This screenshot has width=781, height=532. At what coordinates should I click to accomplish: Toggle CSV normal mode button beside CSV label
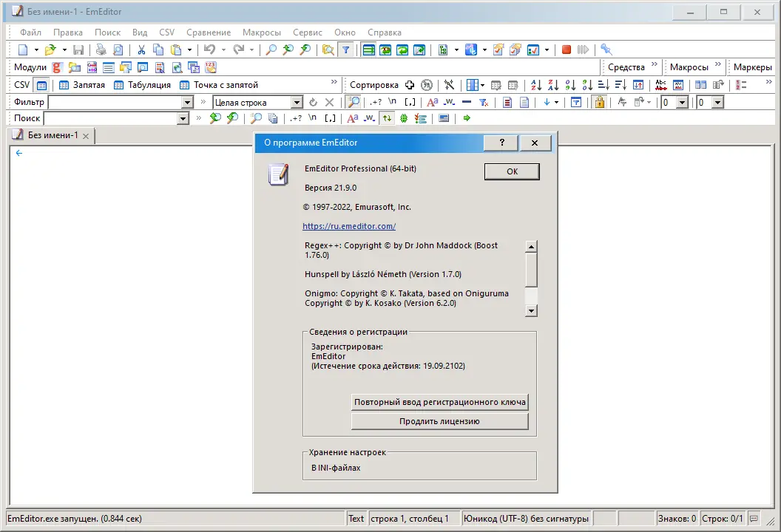(x=42, y=85)
